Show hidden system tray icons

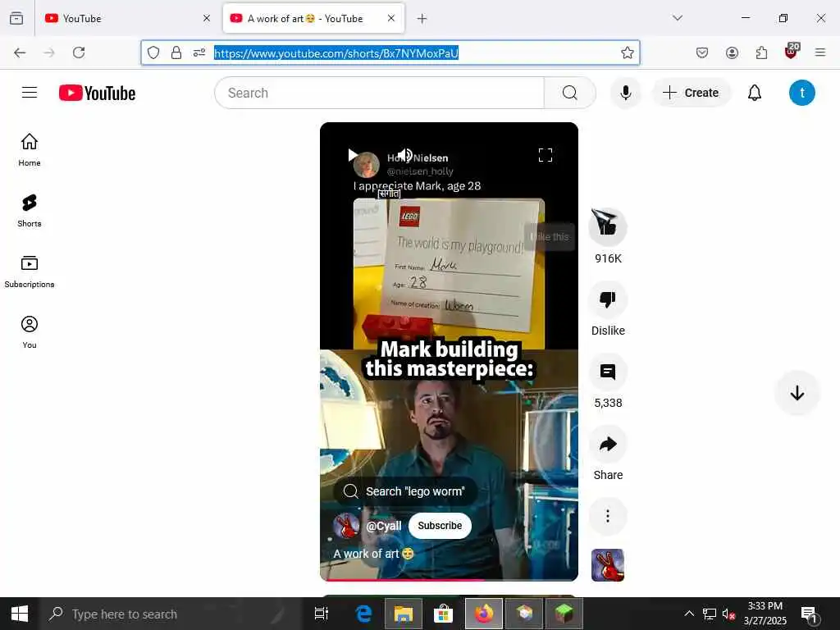coord(689,614)
